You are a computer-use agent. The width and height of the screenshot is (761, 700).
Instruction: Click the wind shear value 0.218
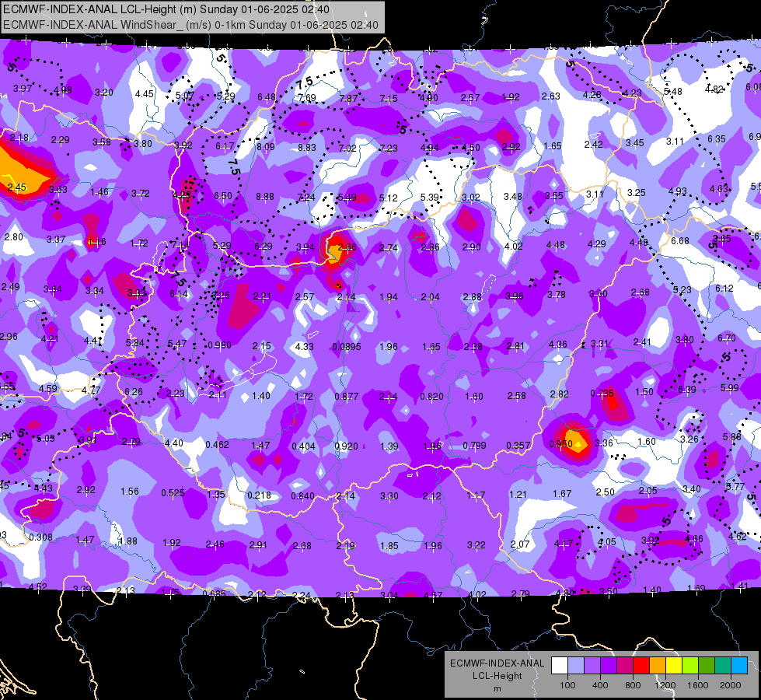(259, 495)
